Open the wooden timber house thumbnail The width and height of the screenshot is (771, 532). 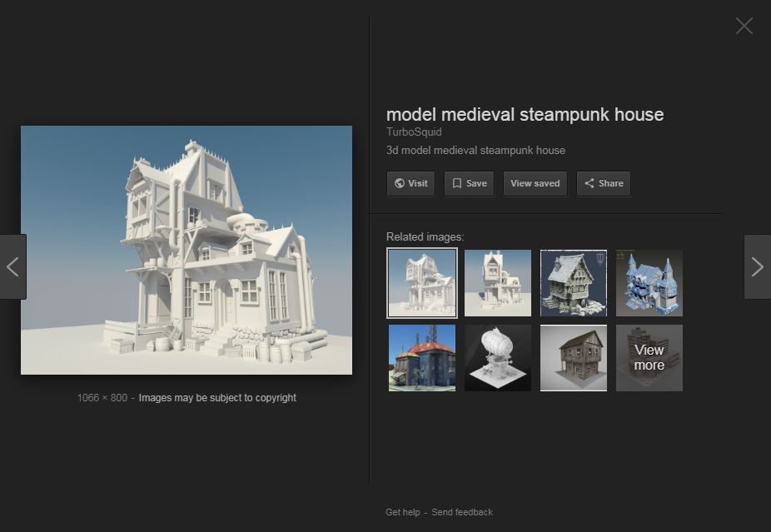coord(574,358)
